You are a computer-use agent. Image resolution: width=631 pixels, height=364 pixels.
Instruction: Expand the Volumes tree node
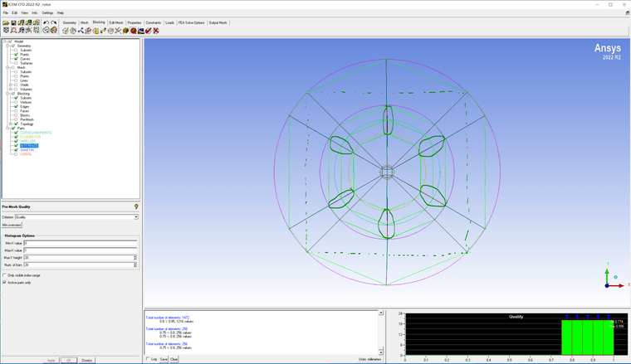[x=11, y=90]
